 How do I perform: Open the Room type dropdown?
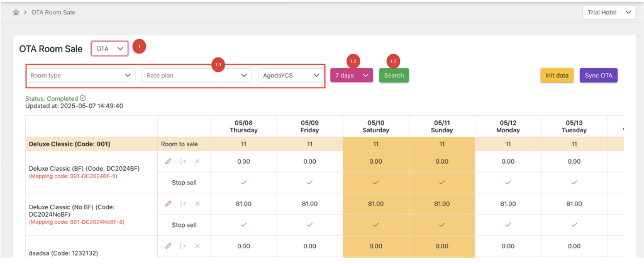(x=81, y=76)
